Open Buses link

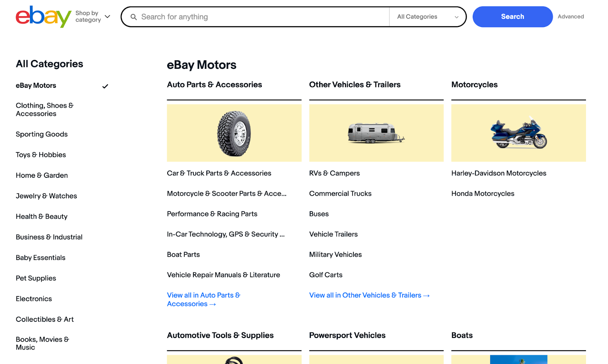(x=319, y=214)
